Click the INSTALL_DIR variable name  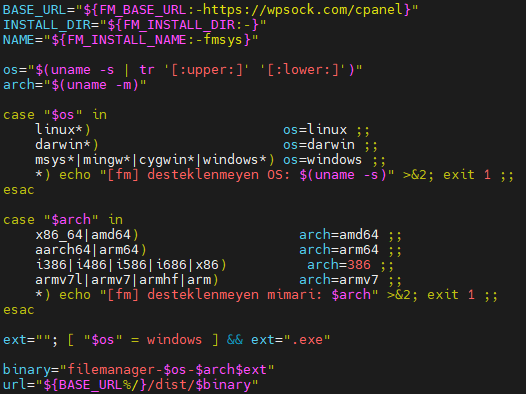47,25
